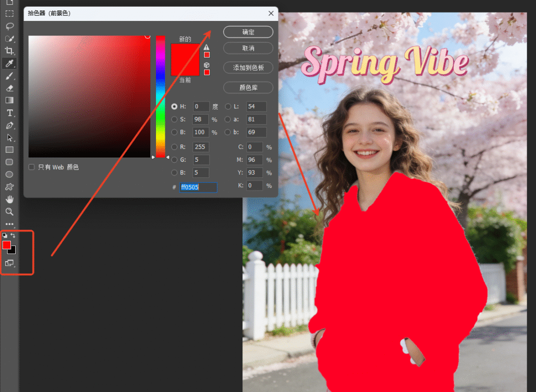Swap foreground and background colors icon
The width and height of the screenshot is (536, 392).
(13, 236)
